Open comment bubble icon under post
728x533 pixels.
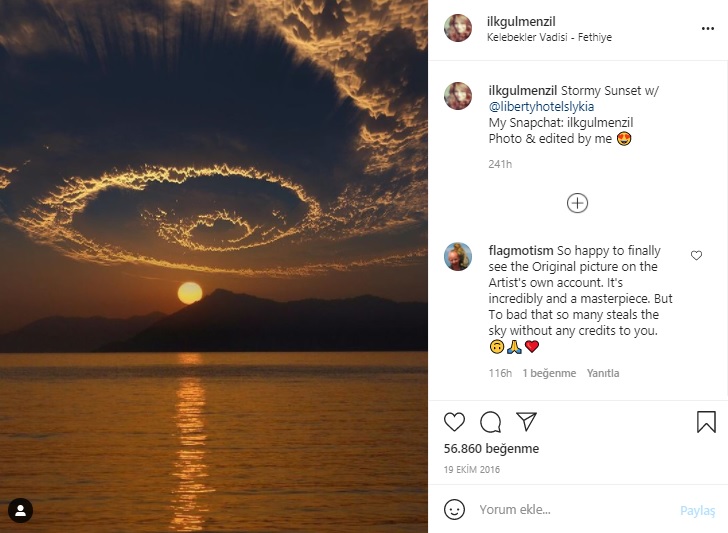tap(490, 421)
